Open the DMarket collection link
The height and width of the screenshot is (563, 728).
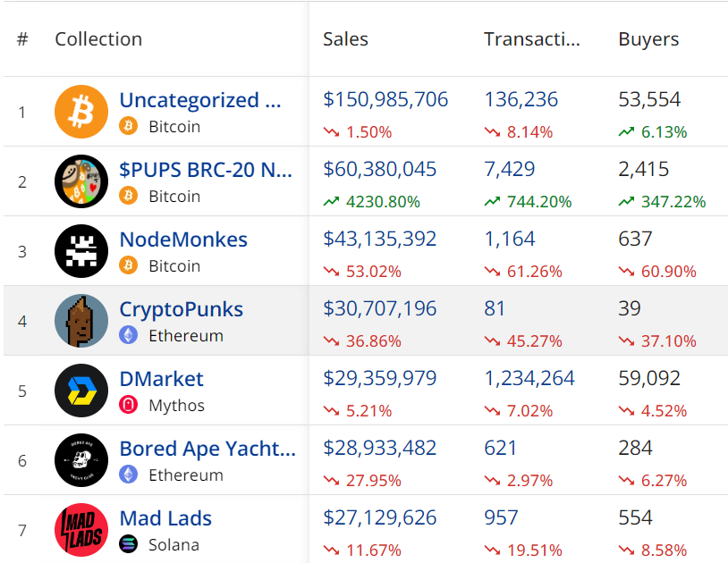[x=161, y=379]
